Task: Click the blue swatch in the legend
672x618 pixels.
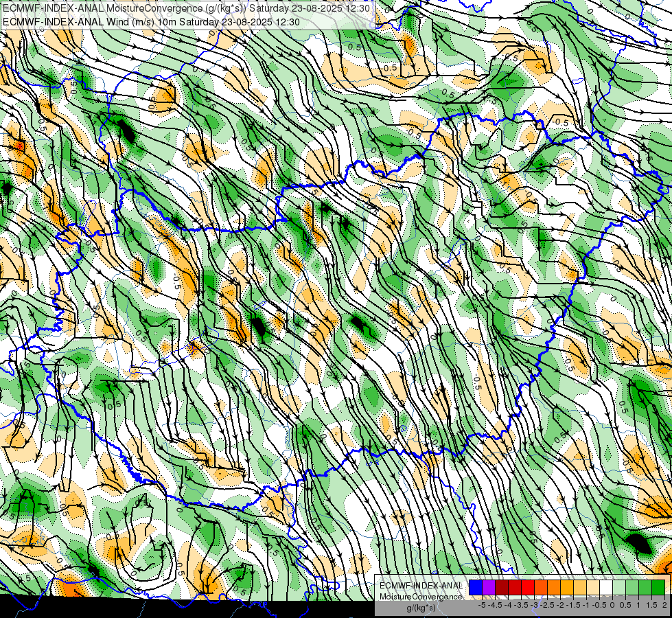Action: [x=476, y=588]
